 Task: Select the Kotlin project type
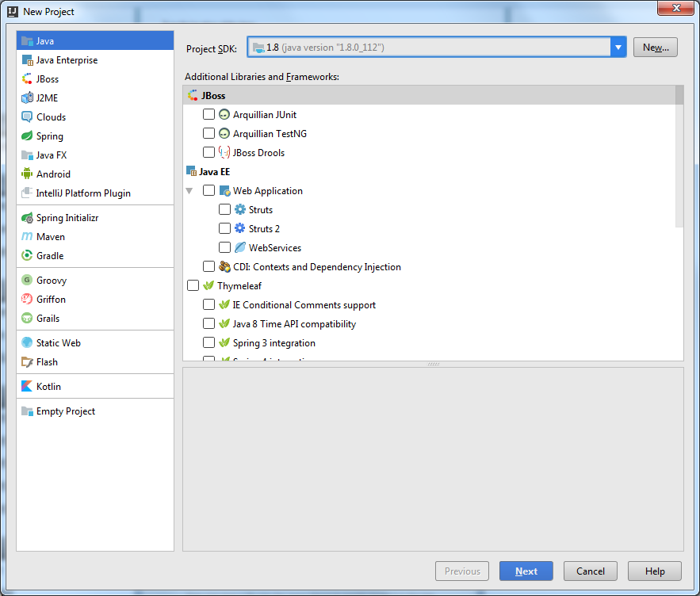point(95,386)
